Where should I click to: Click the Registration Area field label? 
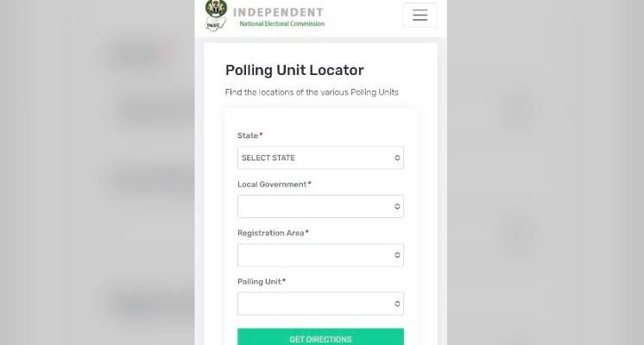tap(271, 233)
